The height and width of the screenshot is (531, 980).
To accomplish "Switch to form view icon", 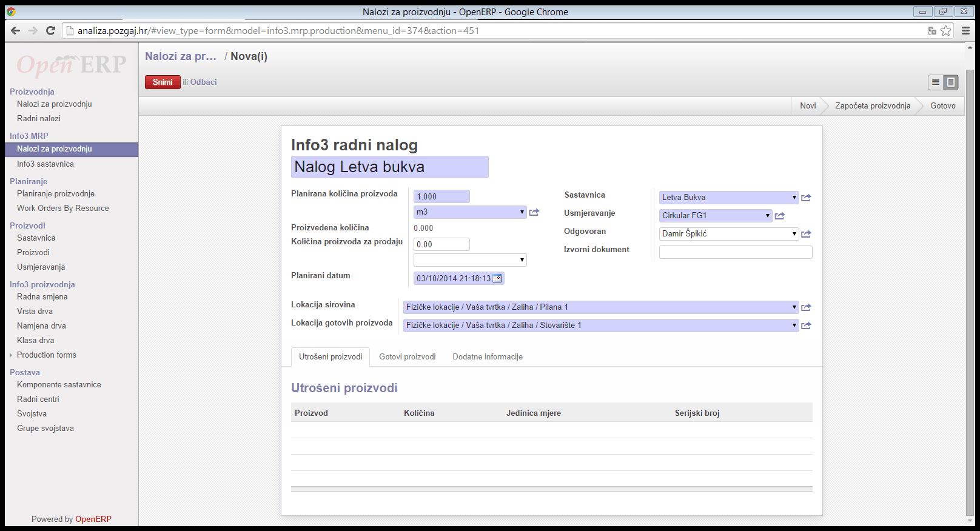I will (951, 82).
